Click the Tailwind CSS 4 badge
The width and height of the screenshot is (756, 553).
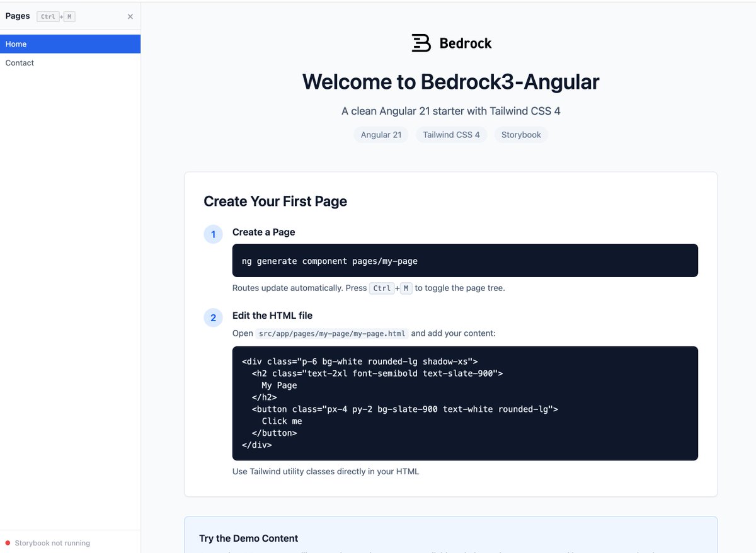coord(451,135)
